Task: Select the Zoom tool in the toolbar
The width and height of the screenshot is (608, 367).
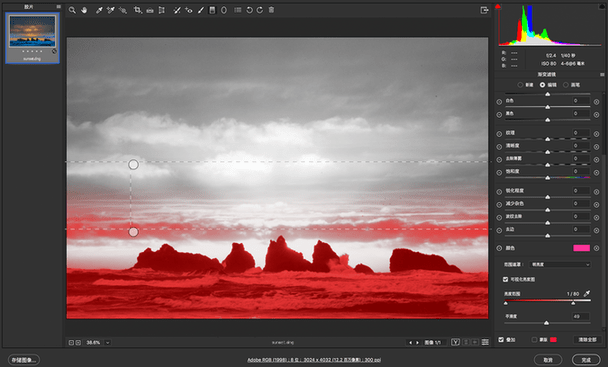Action: (72, 10)
